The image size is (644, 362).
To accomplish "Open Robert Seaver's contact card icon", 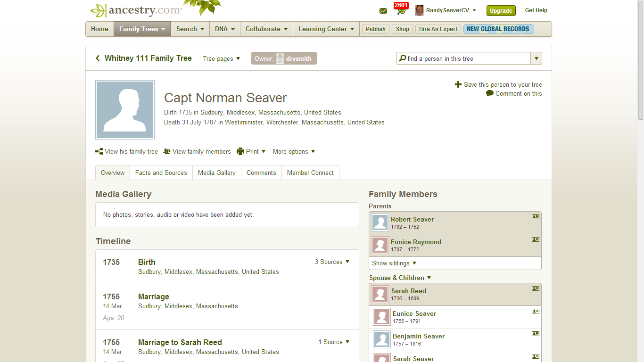I will coord(535,217).
